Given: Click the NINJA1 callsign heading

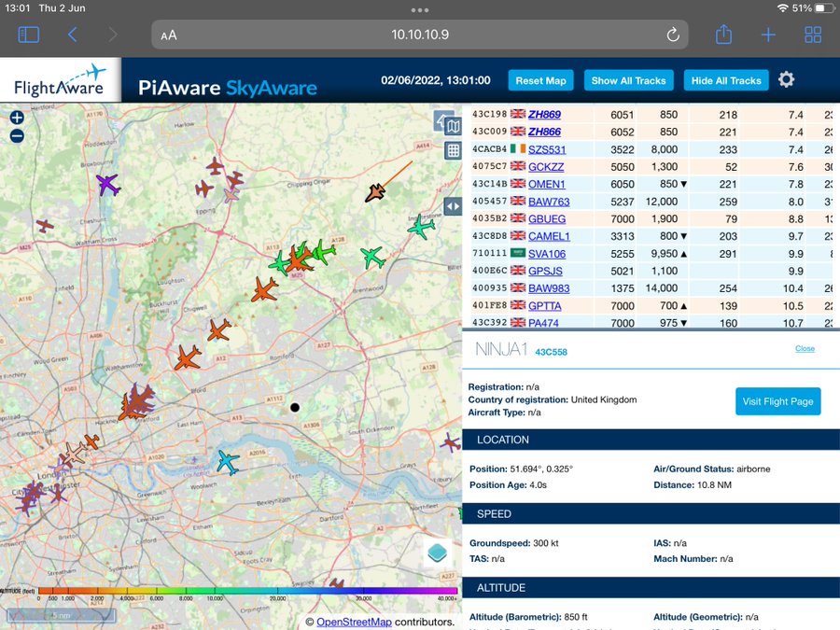Looking at the screenshot, I should click(x=501, y=349).
